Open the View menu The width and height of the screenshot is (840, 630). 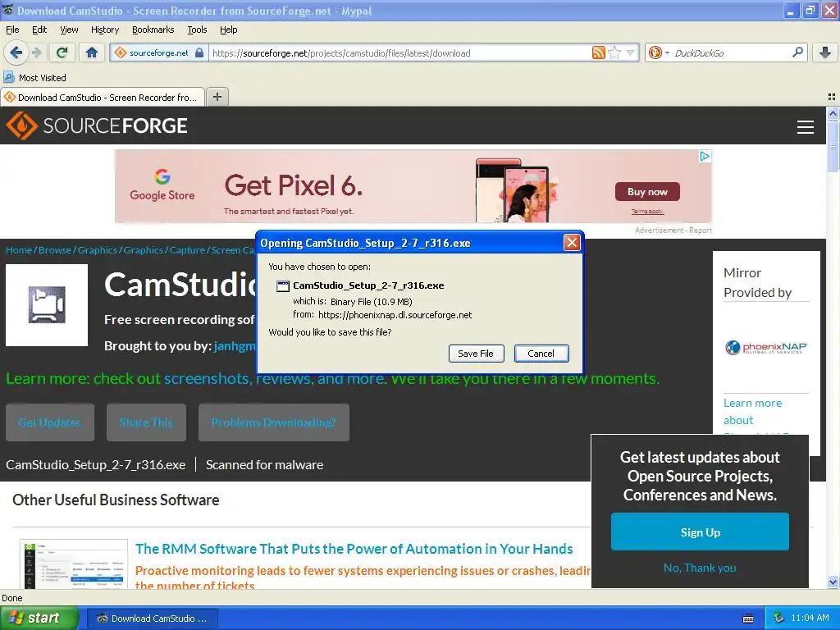click(x=69, y=30)
